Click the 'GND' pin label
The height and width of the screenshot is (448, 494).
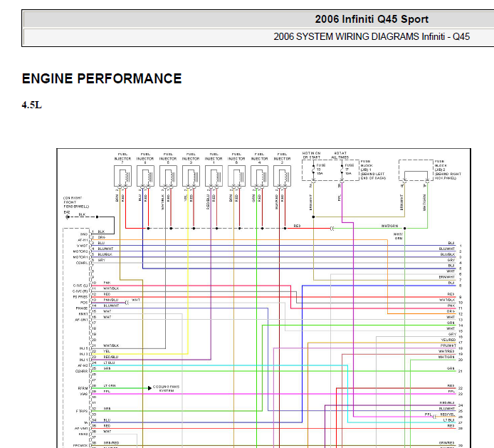(x=84, y=234)
